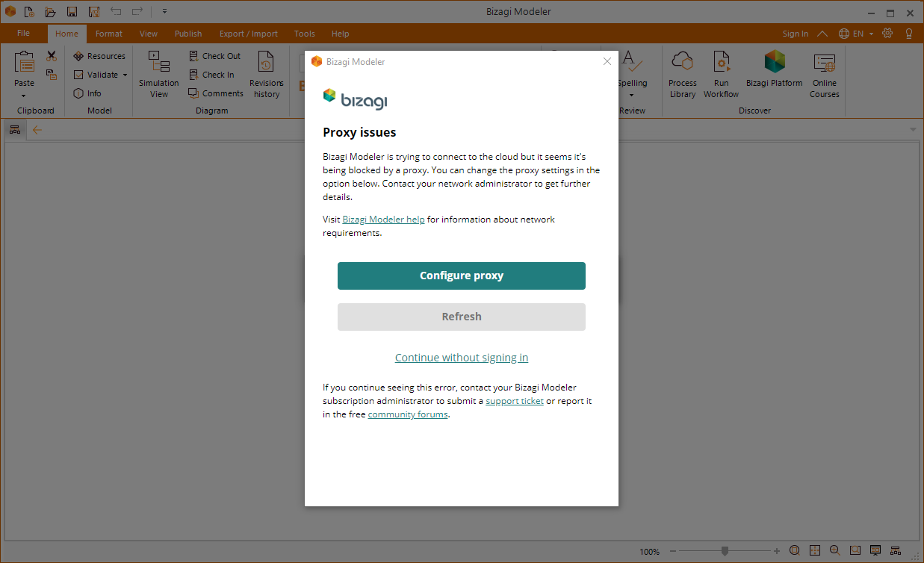Viewport: 924px width, 563px height.
Task: Select the Home ribbon tab
Action: point(66,34)
